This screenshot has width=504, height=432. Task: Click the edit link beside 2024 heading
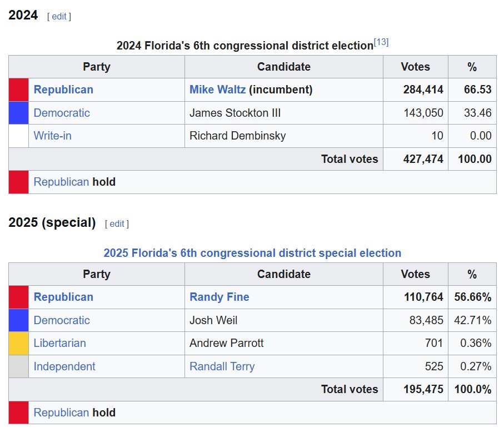59,17
